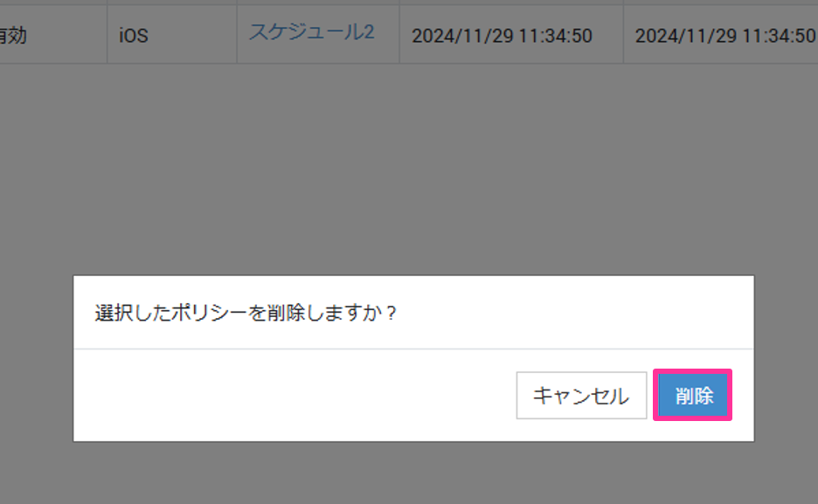Click the word 選択 at message start
This screenshot has width=818, height=504.
[114, 314]
